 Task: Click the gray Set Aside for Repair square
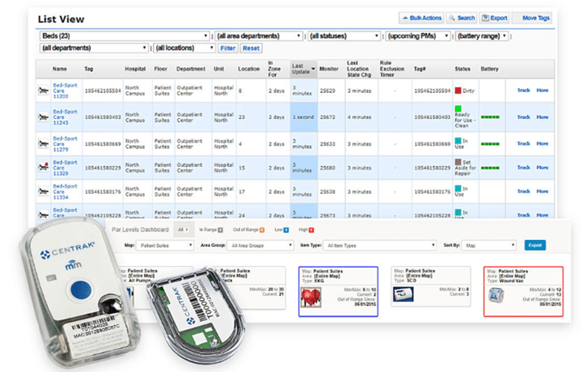(x=458, y=162)
